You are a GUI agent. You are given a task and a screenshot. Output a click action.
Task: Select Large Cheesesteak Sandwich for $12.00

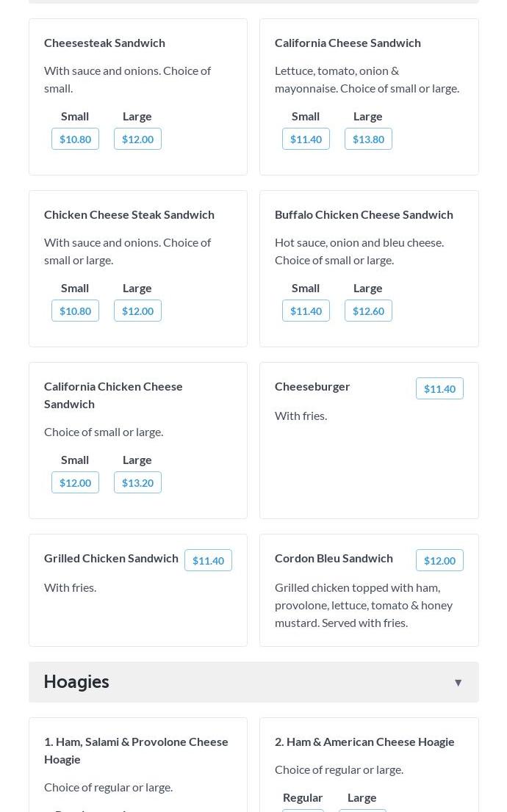tap(137, 139)
